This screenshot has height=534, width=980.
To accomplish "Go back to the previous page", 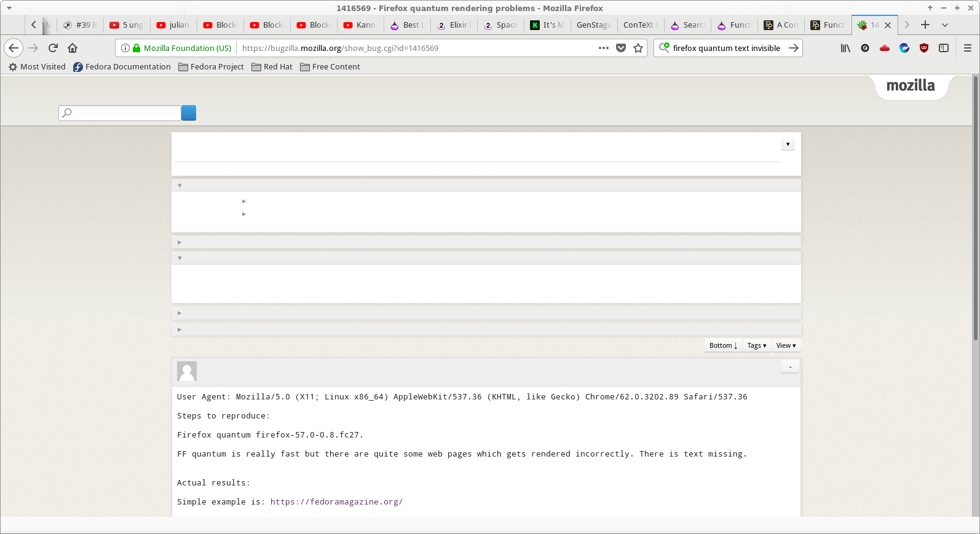I will [14, 48].
